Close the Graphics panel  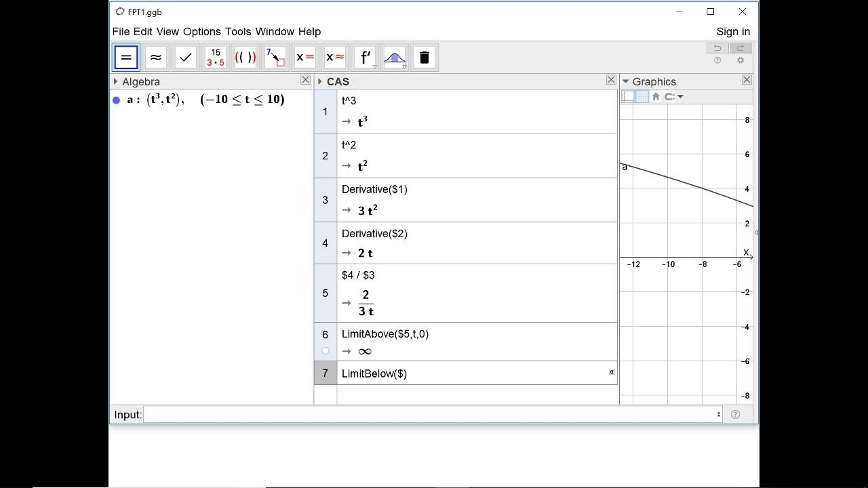point(747,80)
